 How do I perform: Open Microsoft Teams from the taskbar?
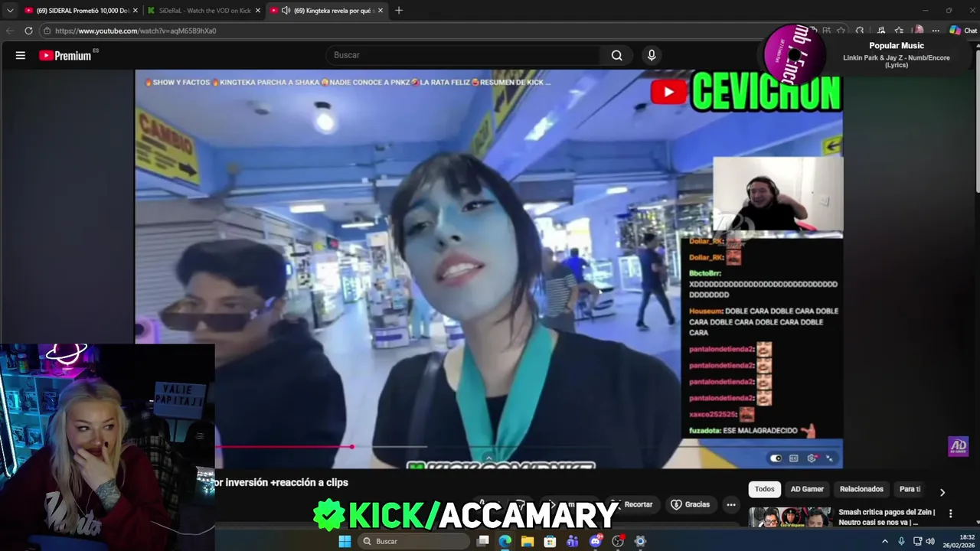tap(573, 541)
